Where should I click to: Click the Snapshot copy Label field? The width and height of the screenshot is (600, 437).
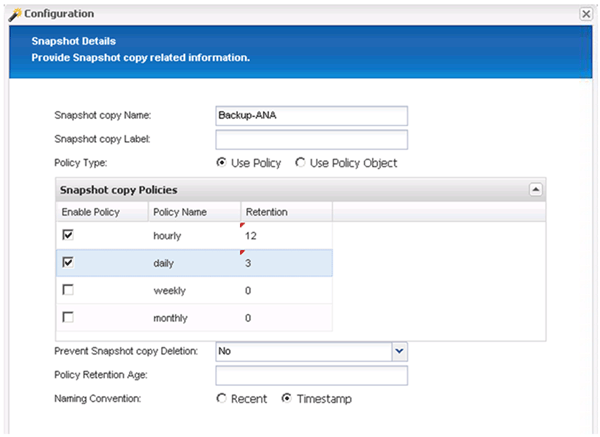[311, 139]
